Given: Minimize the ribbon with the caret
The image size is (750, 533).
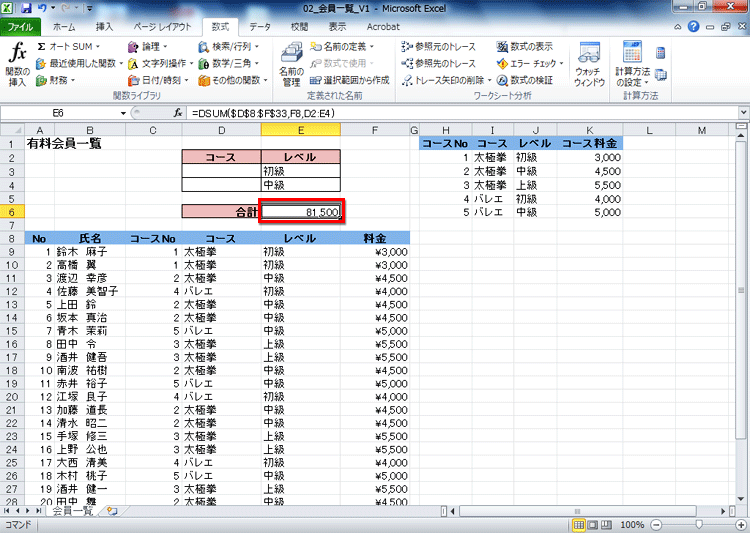Looking at the screenshot, I should coord(678,27).
